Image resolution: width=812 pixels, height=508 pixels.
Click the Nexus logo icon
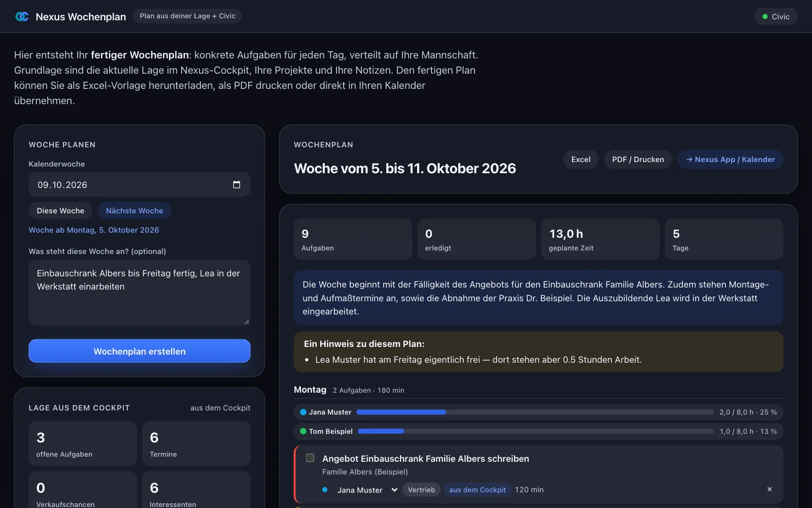[x=22, y=16]
